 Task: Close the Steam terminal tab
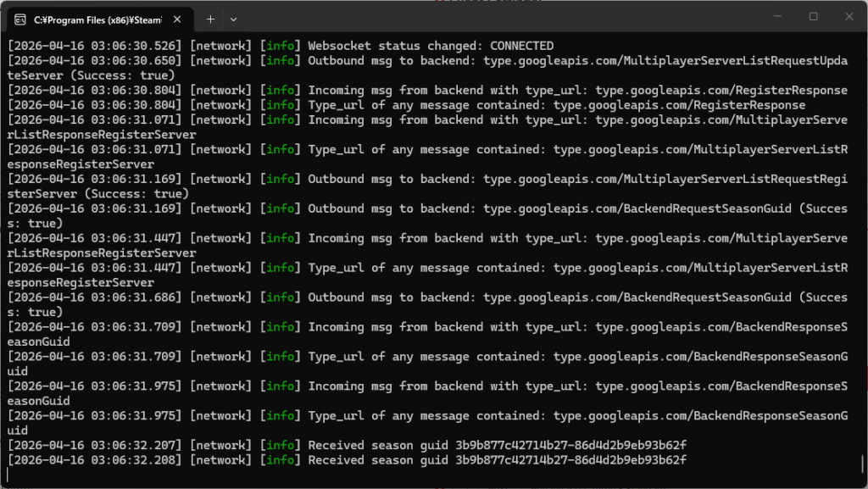click(179, 19)
